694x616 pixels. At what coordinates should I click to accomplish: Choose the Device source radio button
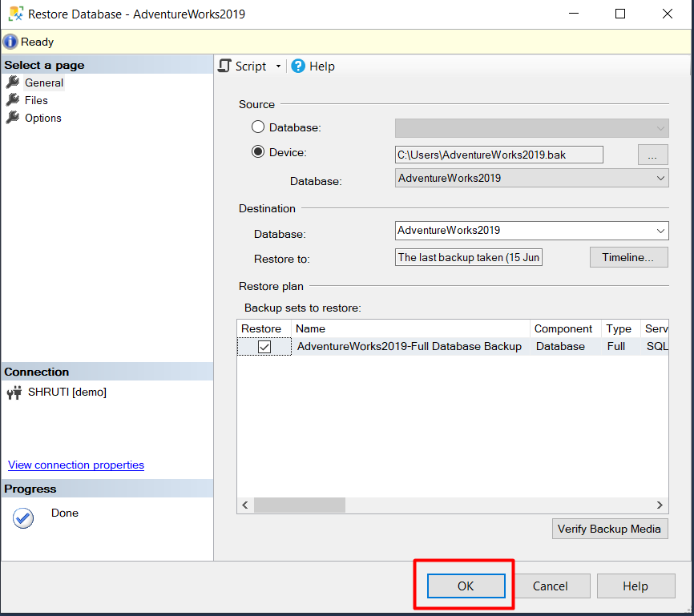tap(258, 151)
